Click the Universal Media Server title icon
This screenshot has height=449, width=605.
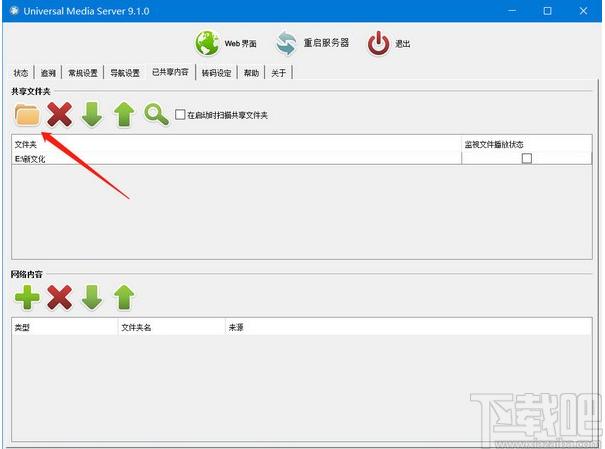pyautogui.click(x=14, y=11)
